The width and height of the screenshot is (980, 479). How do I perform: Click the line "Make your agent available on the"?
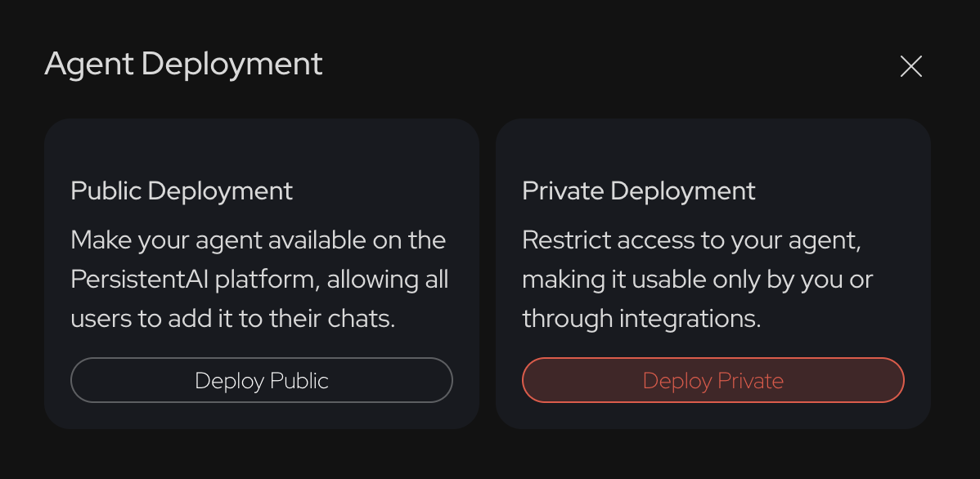click(x=258, y=240)
